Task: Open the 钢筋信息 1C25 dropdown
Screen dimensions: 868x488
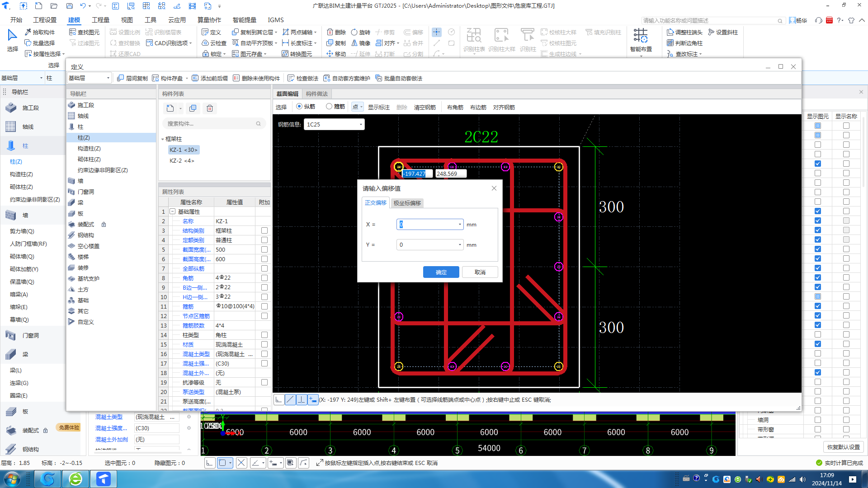Action: [361, 124]
